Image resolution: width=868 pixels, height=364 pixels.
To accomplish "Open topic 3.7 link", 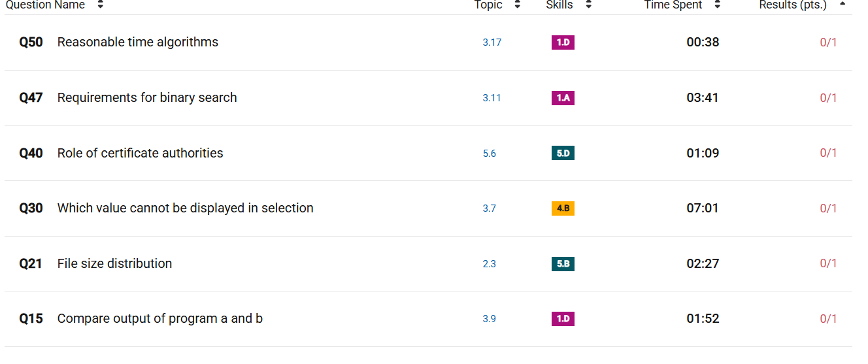I will [490, 208].
